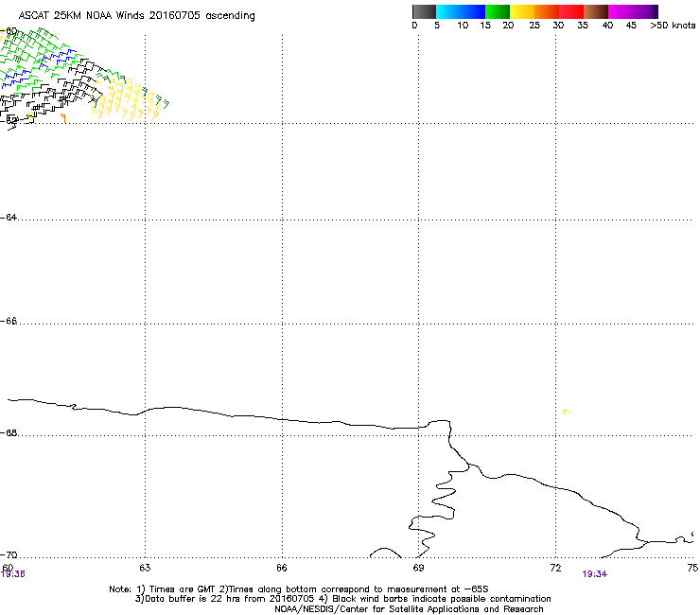Click the latitude label -70
700x615 pixels.
point(9,554)
